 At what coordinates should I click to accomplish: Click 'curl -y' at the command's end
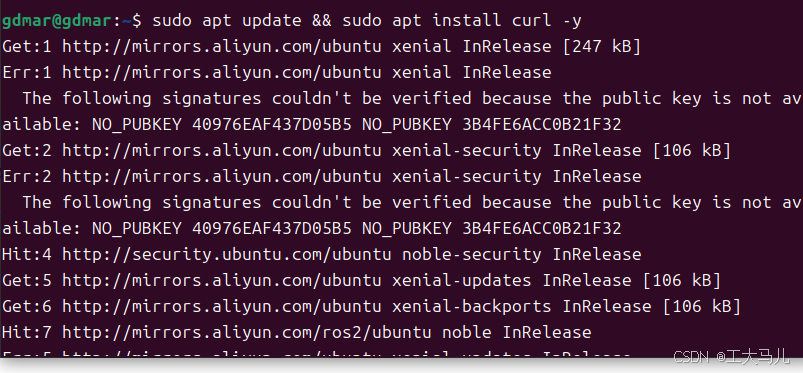click(546, 21)
